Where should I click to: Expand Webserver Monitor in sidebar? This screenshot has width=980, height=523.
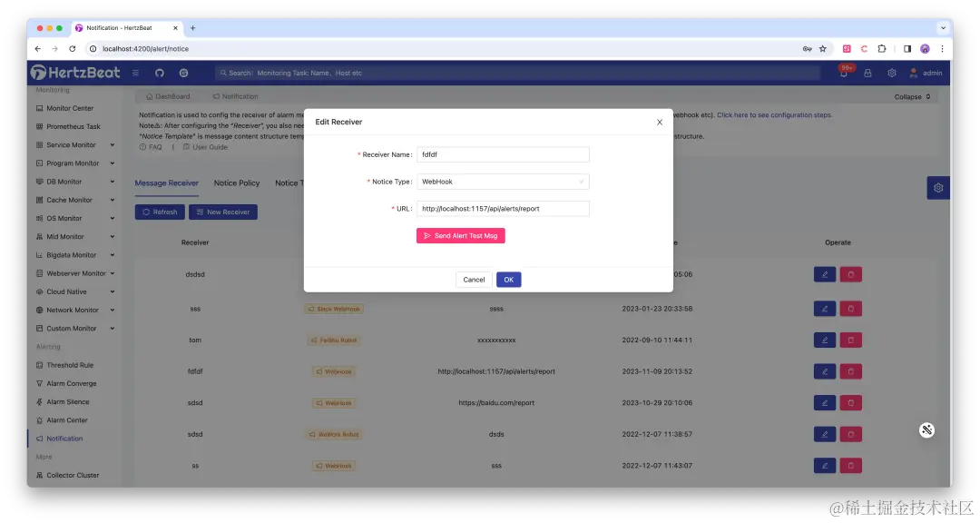coord(75,273)
